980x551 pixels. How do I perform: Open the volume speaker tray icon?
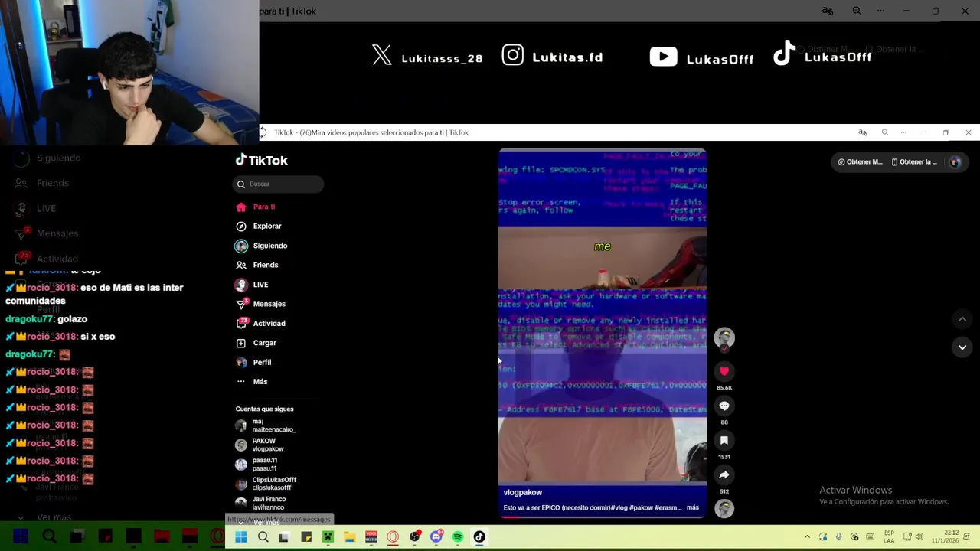pos(919,537)
